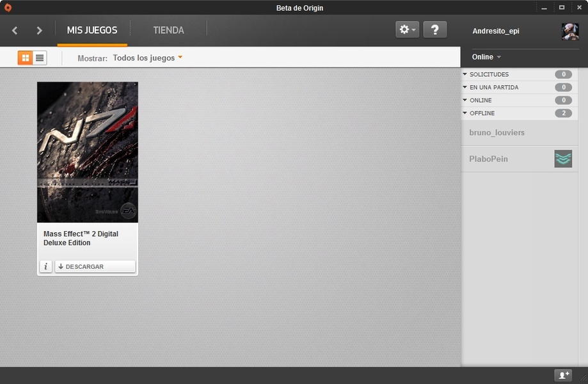Switch to list view of games
588x384 pixels.
40,58
